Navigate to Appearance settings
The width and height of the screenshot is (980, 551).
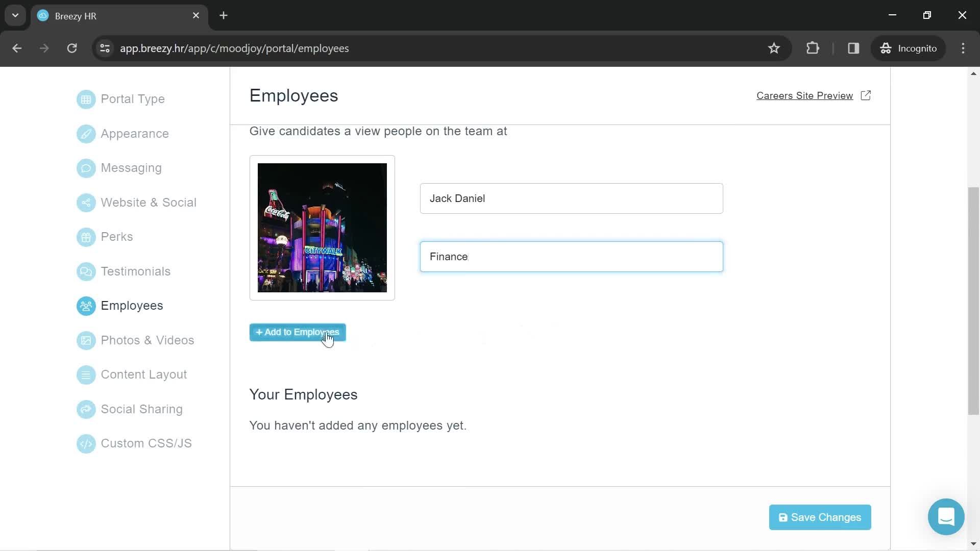click(x=135, y=133)
